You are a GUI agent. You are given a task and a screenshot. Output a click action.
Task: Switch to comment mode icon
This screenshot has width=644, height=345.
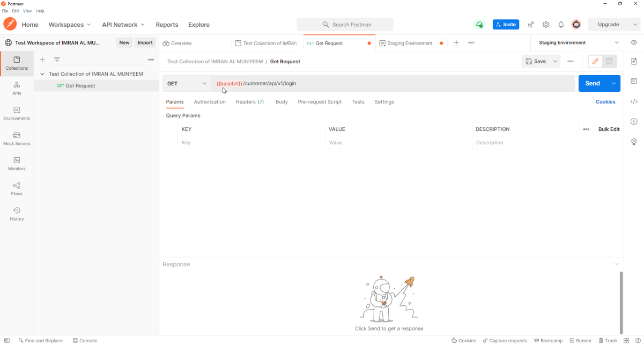click(609, 62)
